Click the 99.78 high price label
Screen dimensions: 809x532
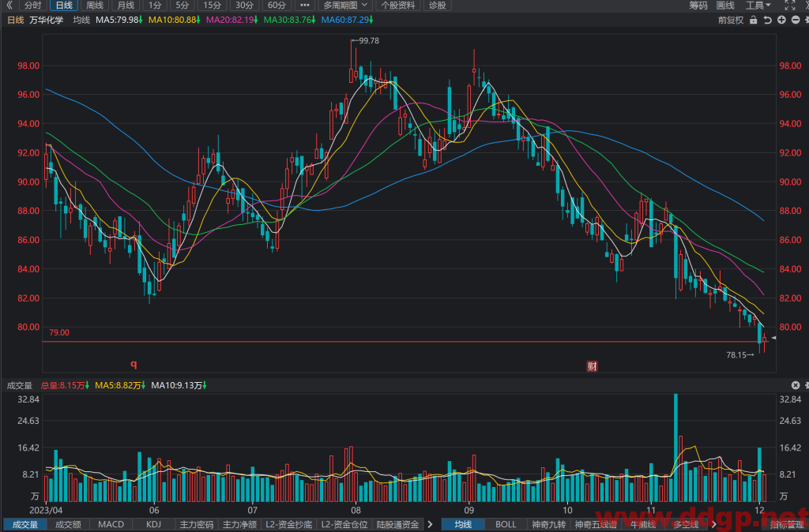coord(369,41)
